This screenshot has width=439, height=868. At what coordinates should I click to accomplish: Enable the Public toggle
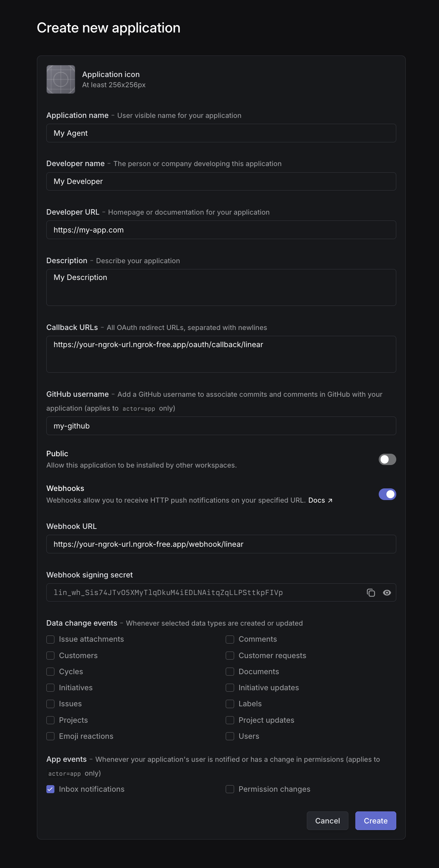coord(387,459)
